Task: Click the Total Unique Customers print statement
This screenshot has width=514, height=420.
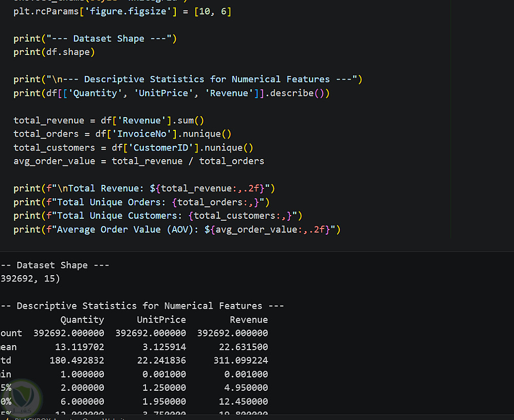Action: coord(158,216)
